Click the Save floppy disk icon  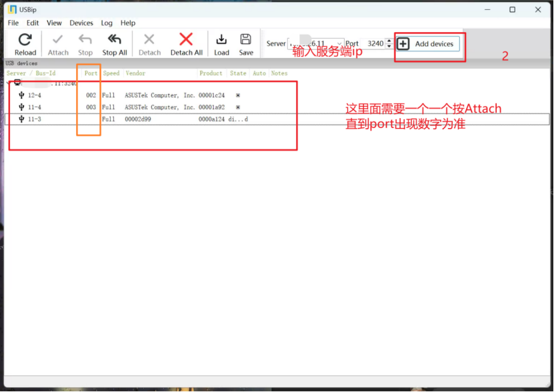pos(246,44)
